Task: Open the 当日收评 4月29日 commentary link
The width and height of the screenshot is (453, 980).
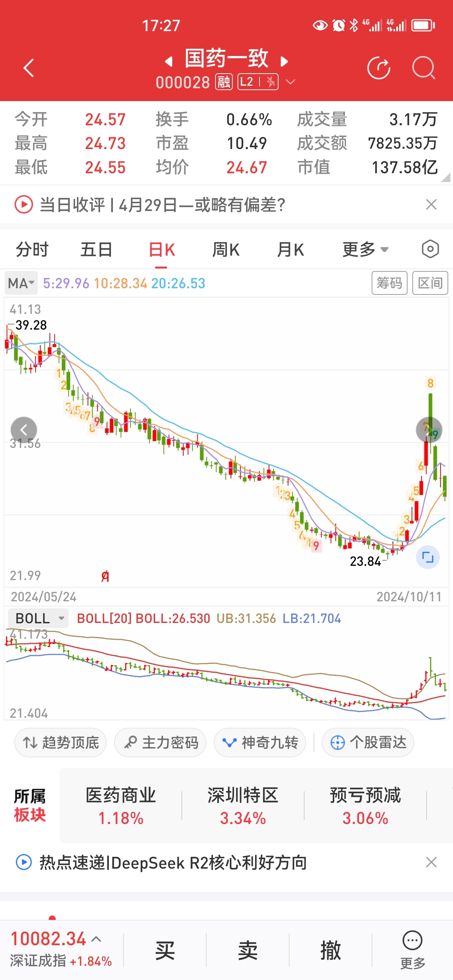Action: click(x=163, y=205)
